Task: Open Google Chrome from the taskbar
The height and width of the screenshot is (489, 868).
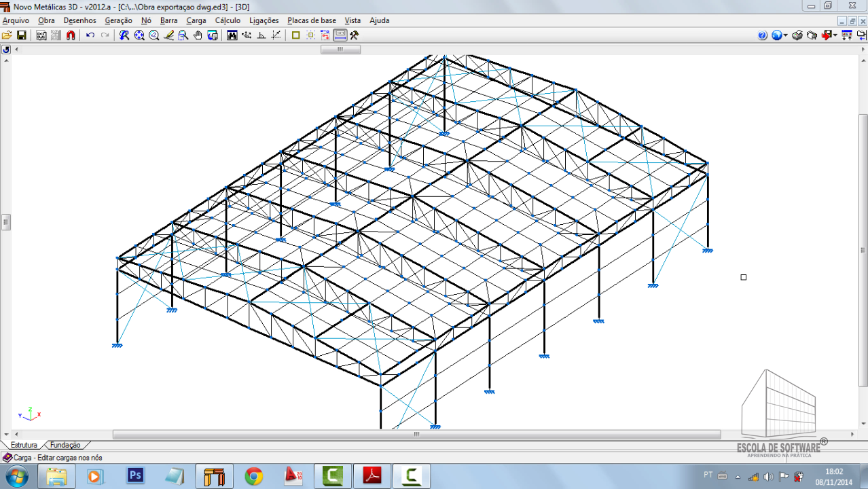Action: [254, 476]
